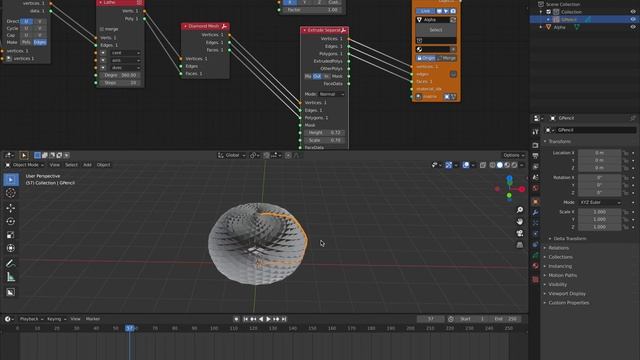
Task: Click the viewport pan hand icon
Action: pyautogui.click(x=520, y=221)
